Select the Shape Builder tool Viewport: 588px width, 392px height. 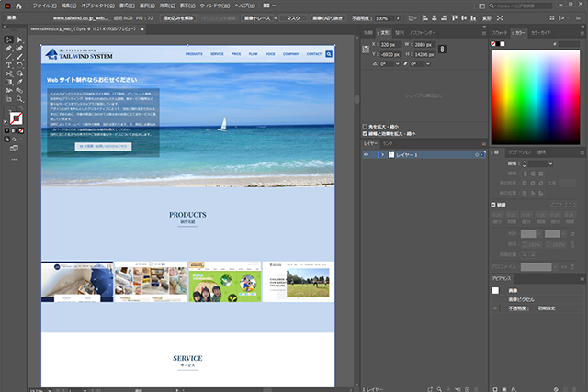(x=19, y=73)
